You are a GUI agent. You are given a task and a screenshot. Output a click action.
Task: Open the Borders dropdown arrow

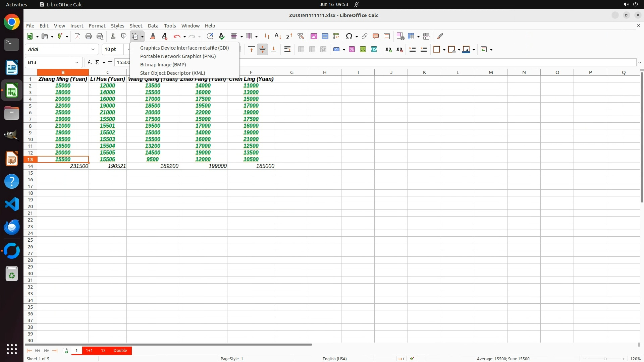click(x=444, y=50)
